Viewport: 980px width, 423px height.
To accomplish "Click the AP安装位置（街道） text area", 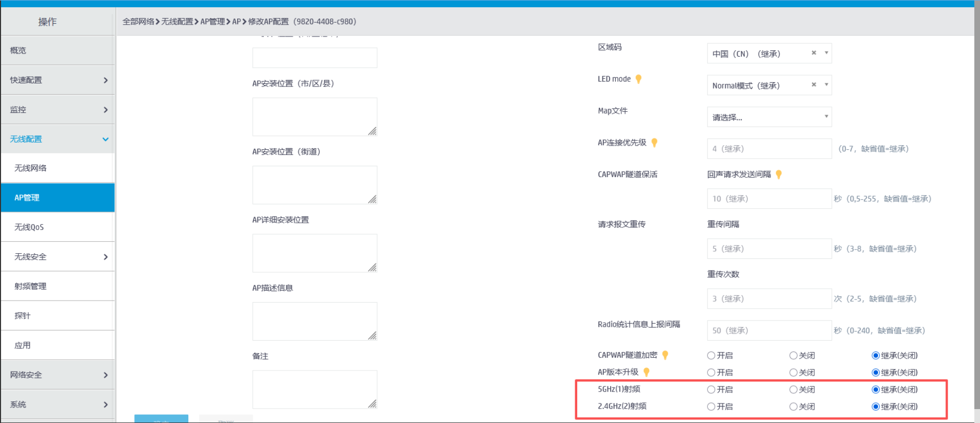I will (315, 185).
